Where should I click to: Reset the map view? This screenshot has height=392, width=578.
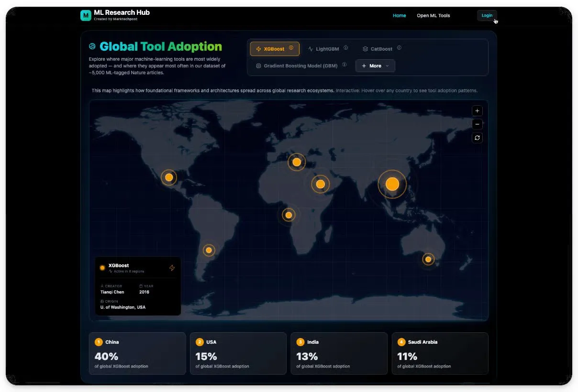click(477, 138)
